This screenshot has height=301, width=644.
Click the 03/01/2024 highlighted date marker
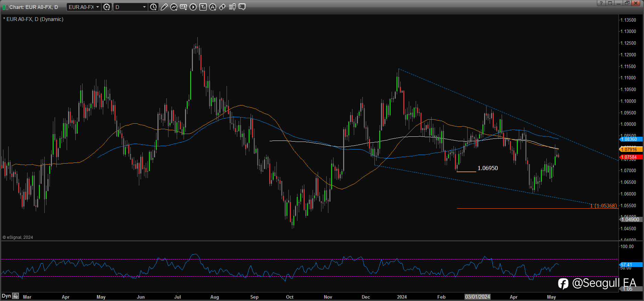click(477, 297)
